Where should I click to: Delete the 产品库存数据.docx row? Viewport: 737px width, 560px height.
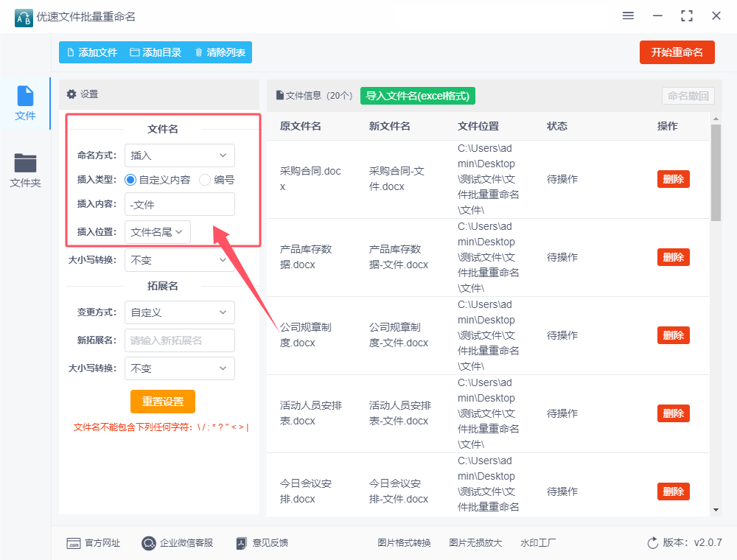673,257
